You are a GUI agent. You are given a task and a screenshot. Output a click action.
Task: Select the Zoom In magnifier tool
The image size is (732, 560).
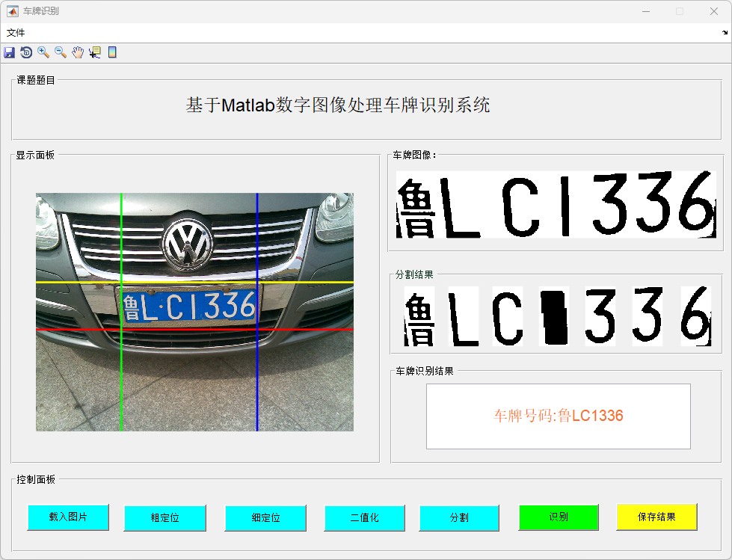pos(43,52)
